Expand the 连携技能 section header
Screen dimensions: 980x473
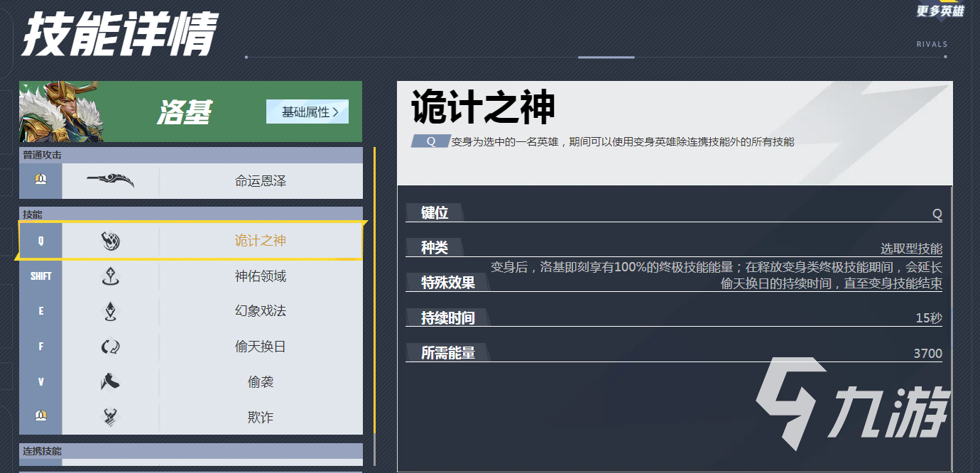[190, 451]
